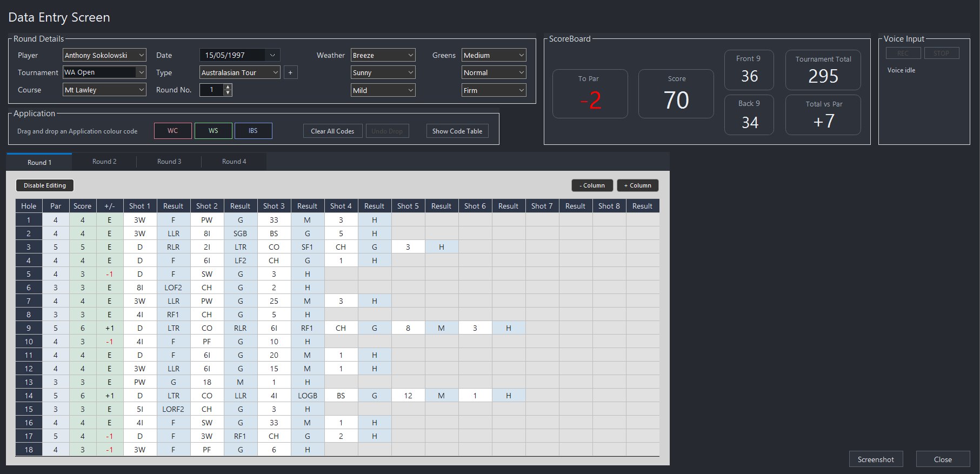Click the Screenshot button

click(876, 459)
